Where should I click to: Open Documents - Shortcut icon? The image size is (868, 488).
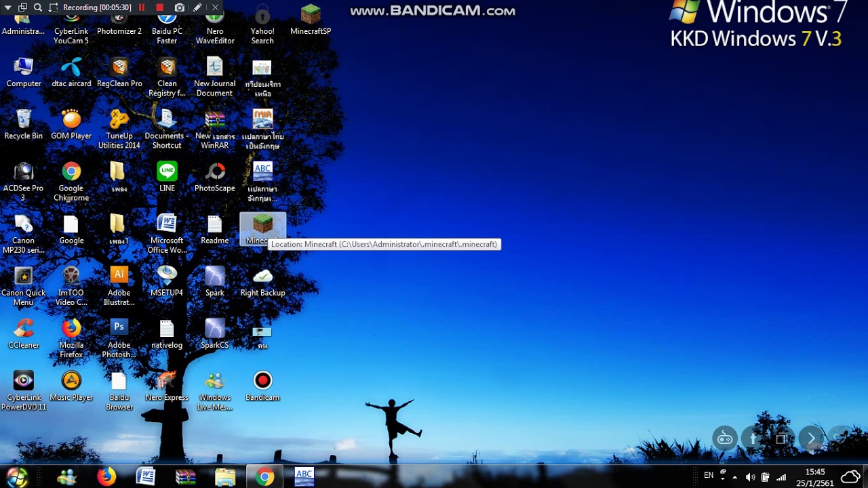tap(167, 130)
